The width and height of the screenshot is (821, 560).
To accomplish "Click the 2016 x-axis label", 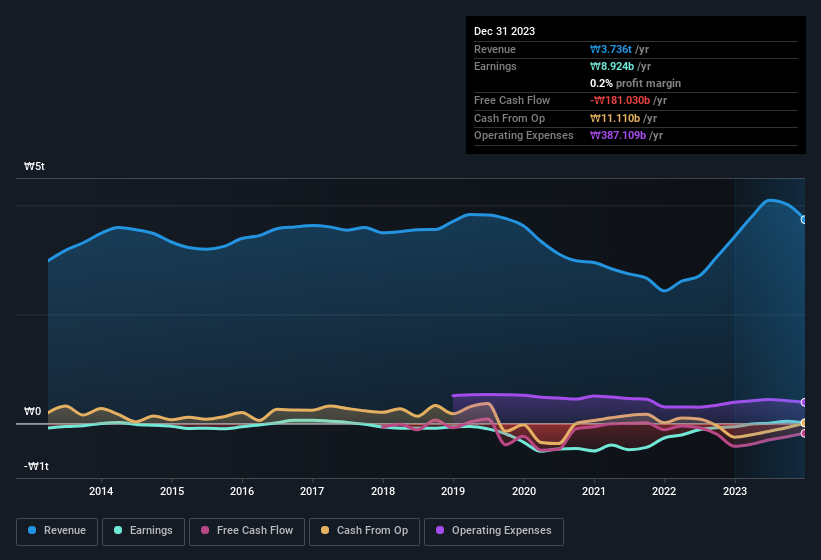I will click(242, 491).
